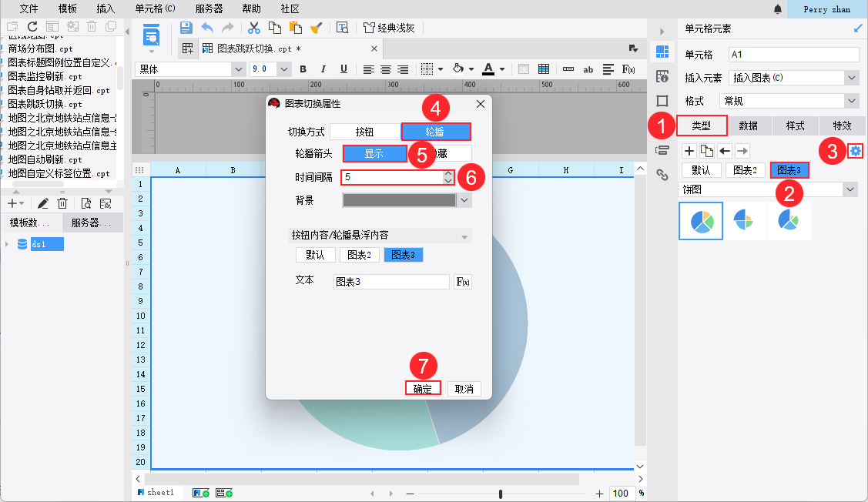Click the zoom slider handle
The width and height of the screenshot is (868, 502).
pos(501,494)
